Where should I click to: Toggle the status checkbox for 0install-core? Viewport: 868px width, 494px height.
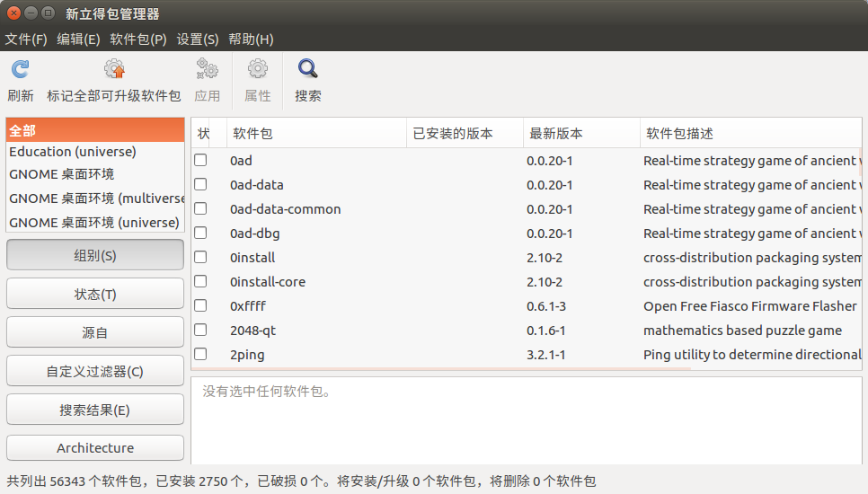[x=200, y=281]
